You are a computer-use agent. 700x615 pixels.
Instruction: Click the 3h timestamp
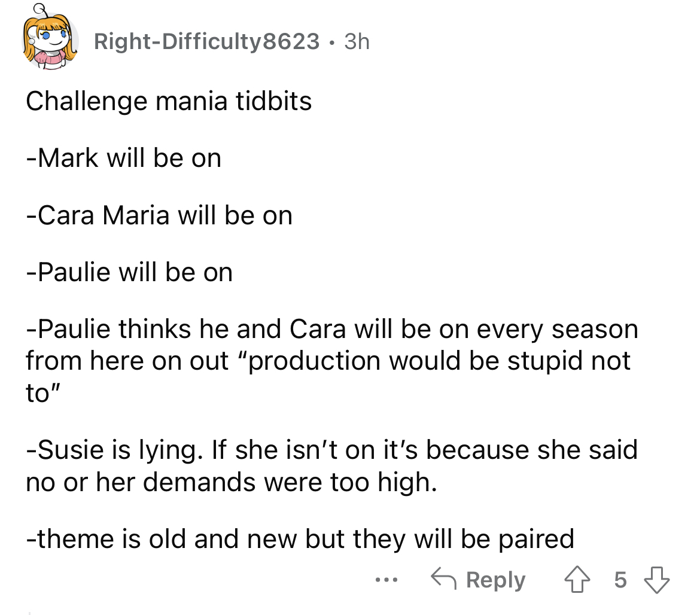[357, 41]
